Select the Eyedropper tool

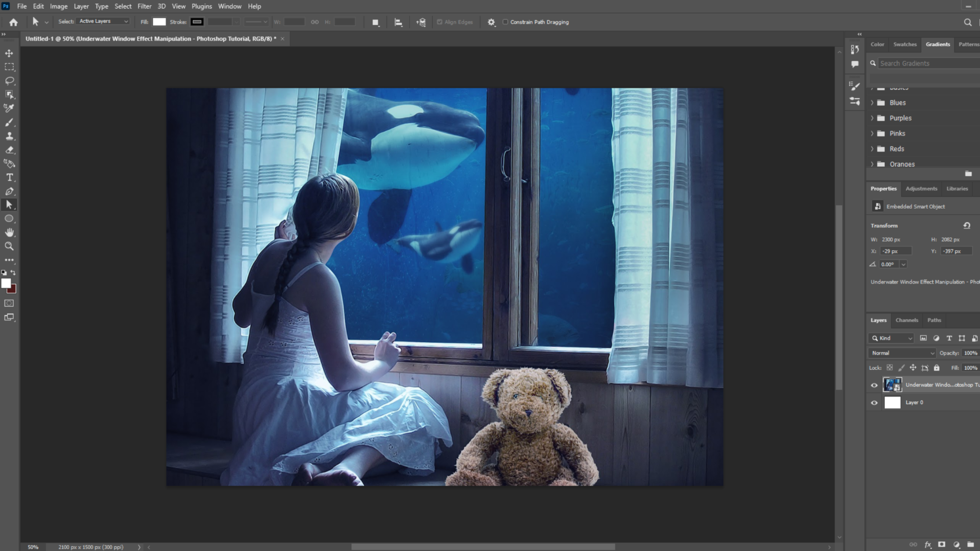pos(9,108)
